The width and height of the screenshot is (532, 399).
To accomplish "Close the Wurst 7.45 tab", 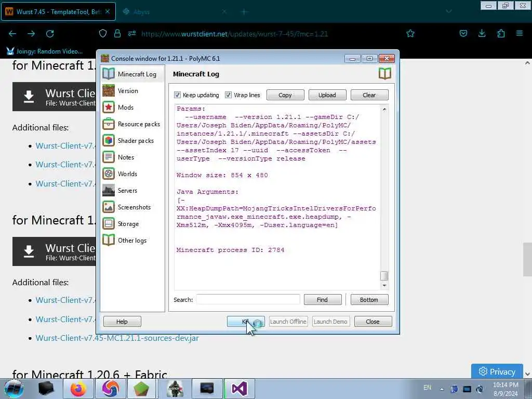I will [x=108, y=11].
